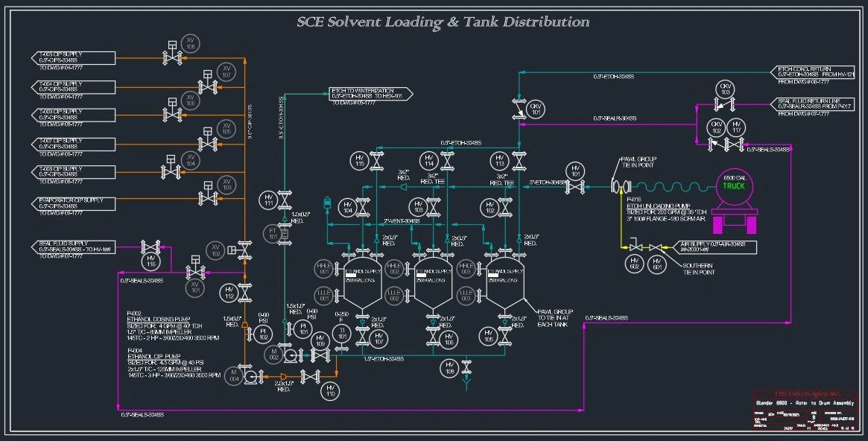868x441 pixels.
Task: Click the HV 111 valve tag bubble
Action: point(268,200)
